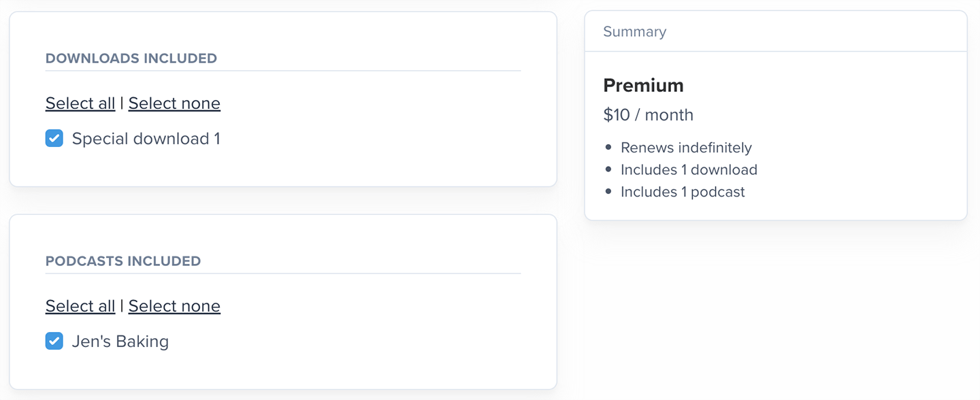Click the Podcasts Included heading
The width and height of the screenshot is (980, 400).
(123, 261)
